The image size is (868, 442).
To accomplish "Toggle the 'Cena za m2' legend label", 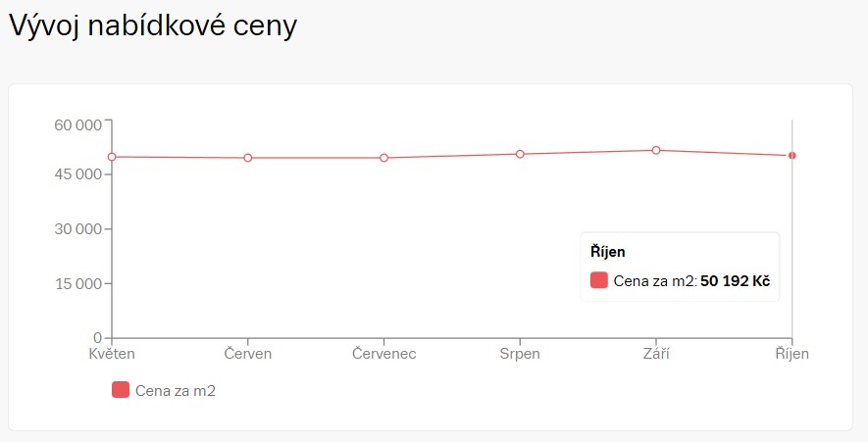I will tap(176, 391).
